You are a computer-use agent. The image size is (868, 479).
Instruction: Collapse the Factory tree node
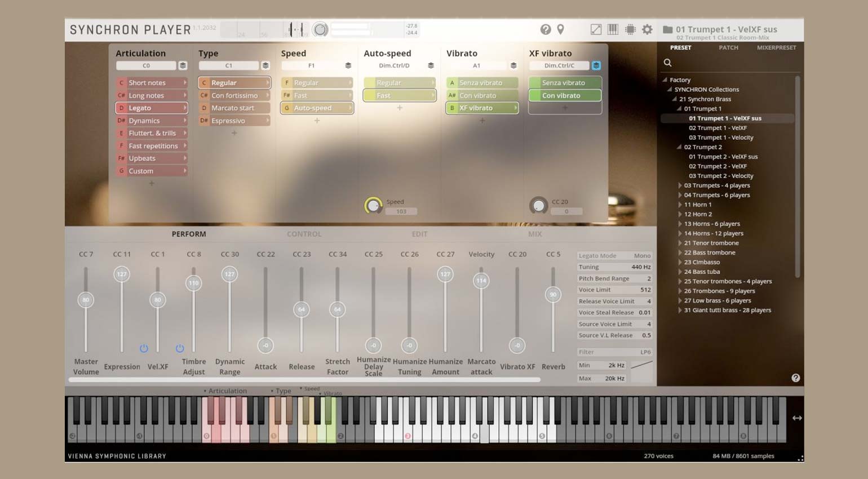(x=665, y=80)
